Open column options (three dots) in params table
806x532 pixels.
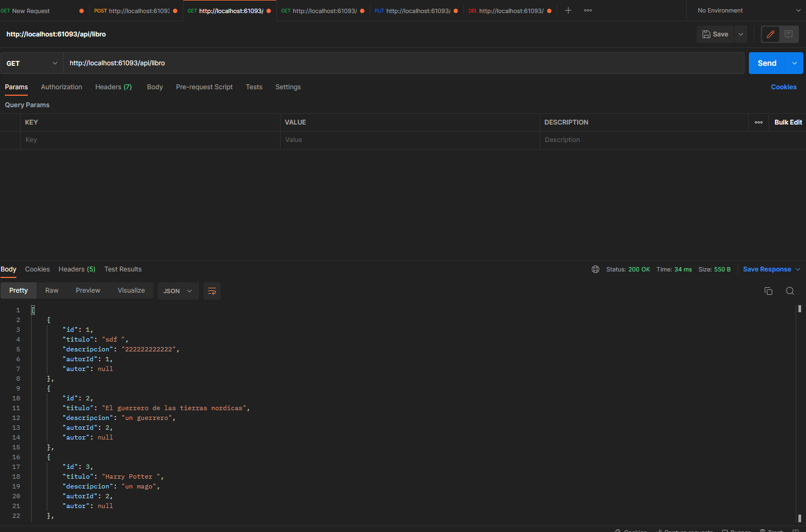759,122
